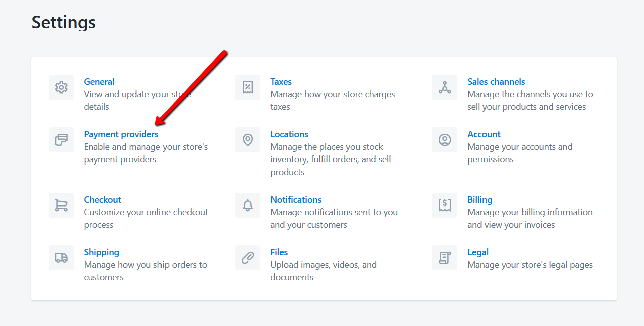Open the Payment providers card icon
This screenshot has width=644, height=326.
(x=61, y=140)
